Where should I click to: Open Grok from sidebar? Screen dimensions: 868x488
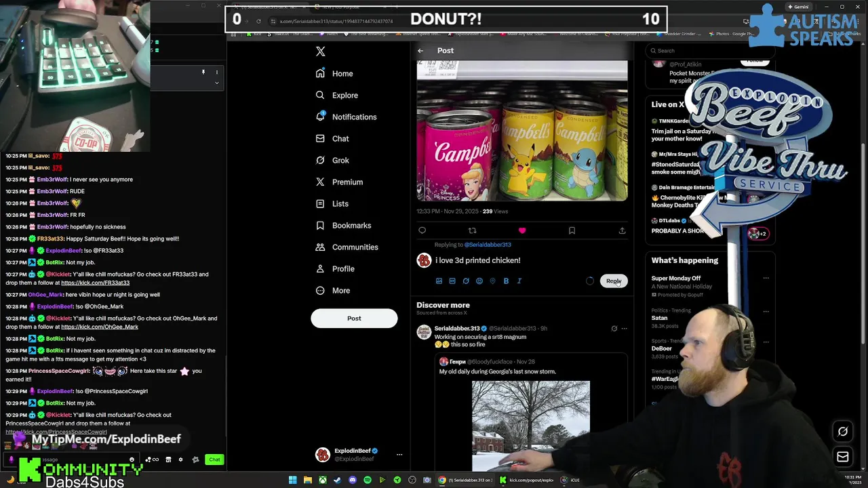(x=332, y=160)
